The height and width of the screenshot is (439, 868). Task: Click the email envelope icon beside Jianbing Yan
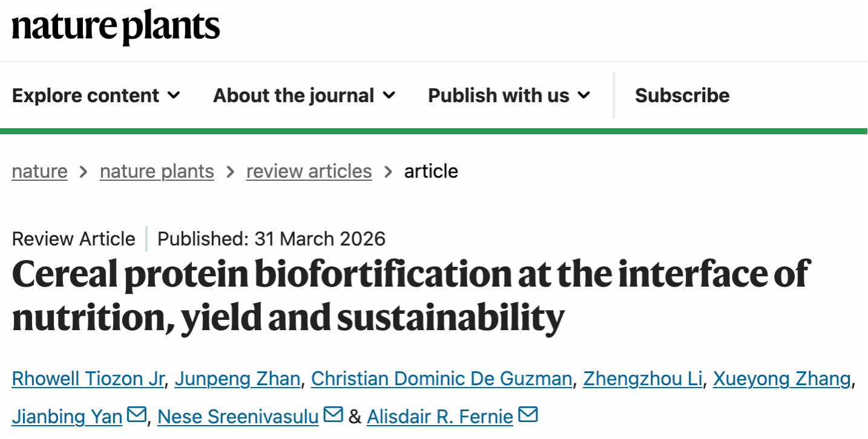[137, 415]
